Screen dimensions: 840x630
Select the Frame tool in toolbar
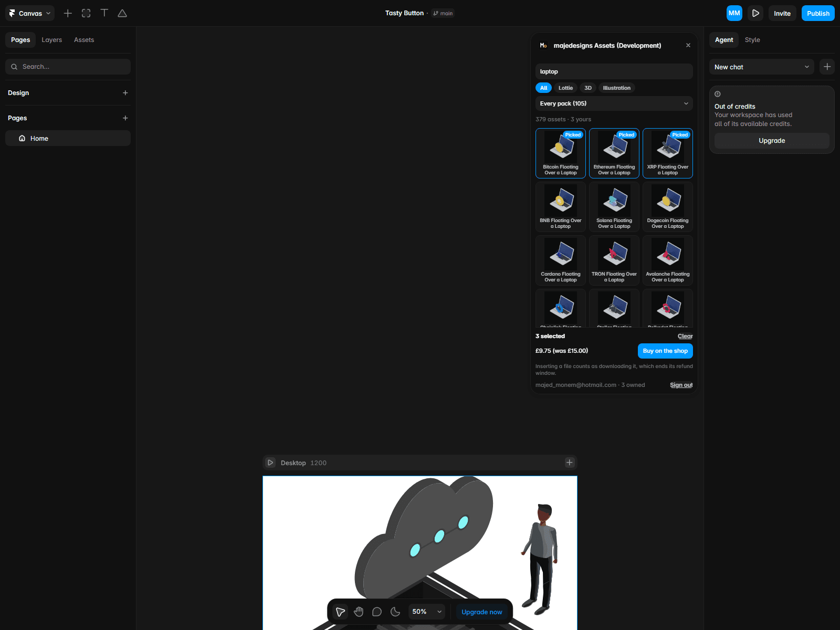86,13
